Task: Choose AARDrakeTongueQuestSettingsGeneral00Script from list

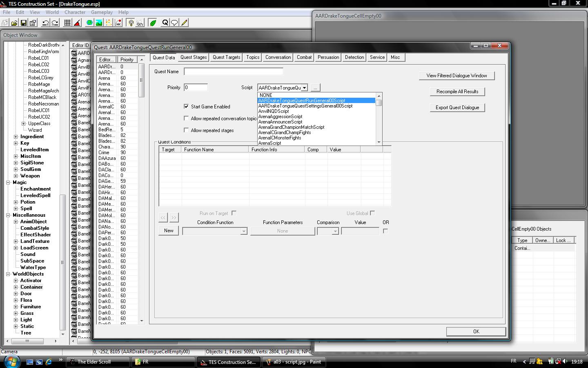Action: click(316, 106)
